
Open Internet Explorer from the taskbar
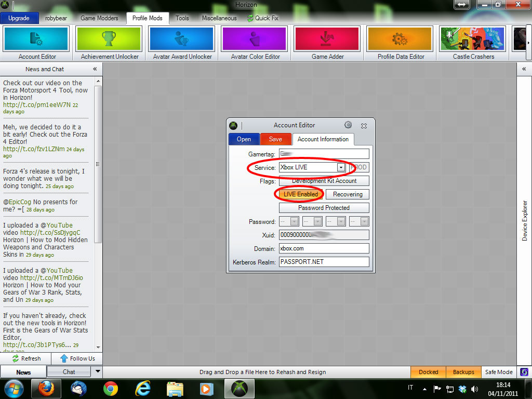(x=143, y=389)
